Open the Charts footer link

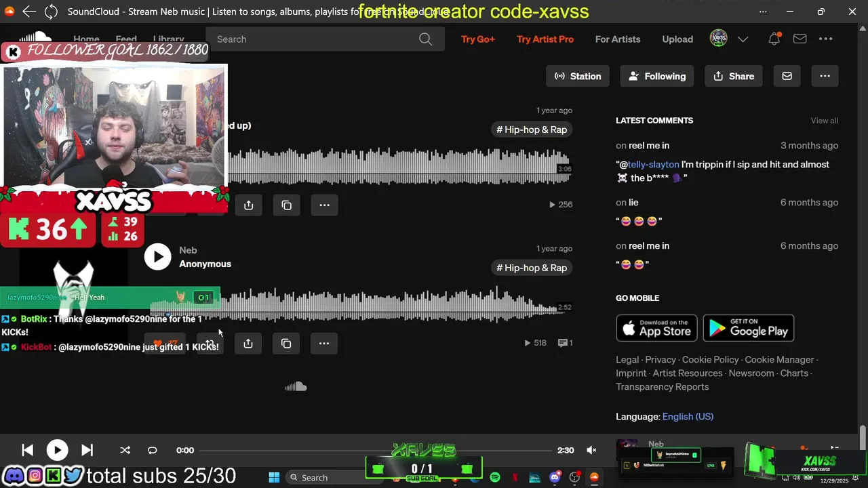[794, 373]
